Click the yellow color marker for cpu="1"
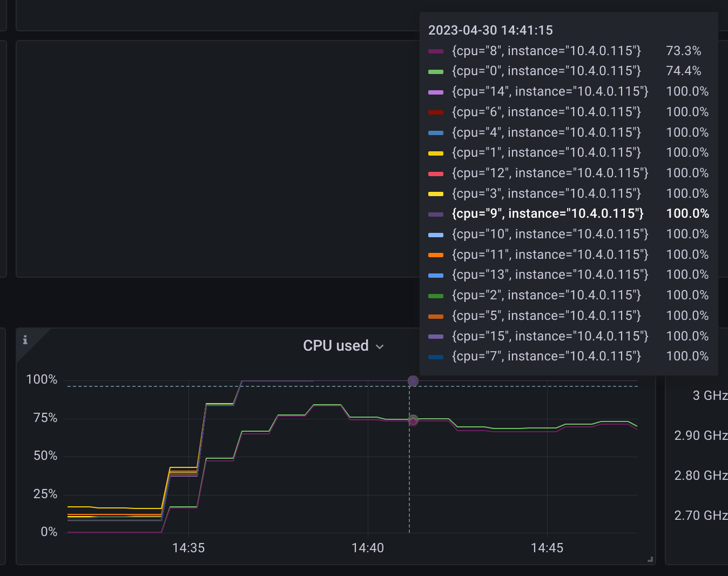The height and width of the screenshot is (576, 728). (x=436, y=153)
